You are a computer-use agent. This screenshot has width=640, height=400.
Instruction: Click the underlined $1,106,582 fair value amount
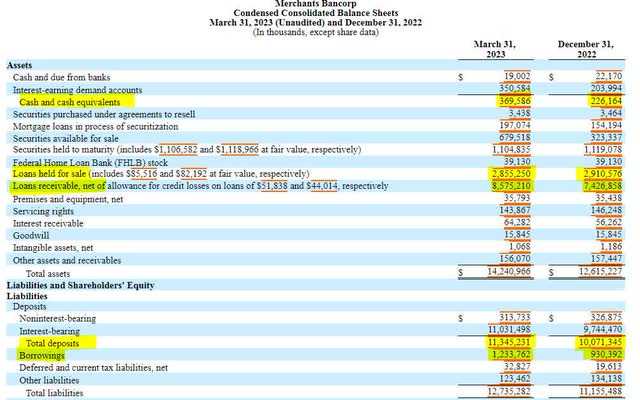[x=176, y=149]
